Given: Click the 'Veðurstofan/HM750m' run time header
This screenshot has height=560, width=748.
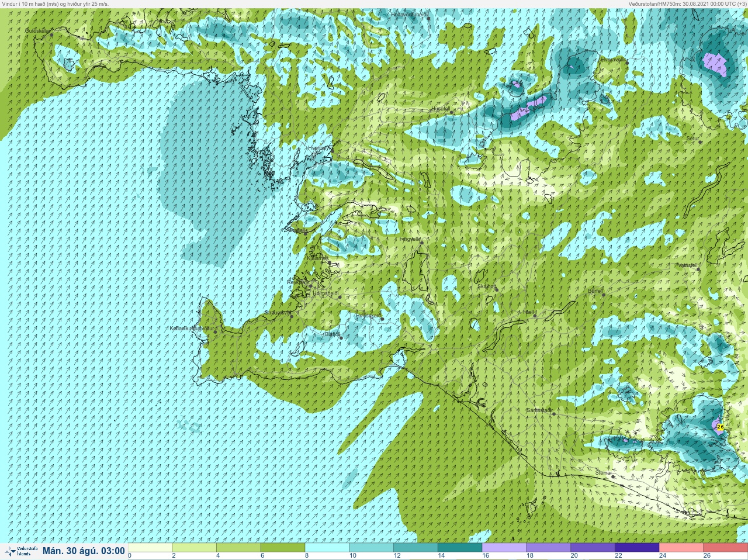Looking at the screenshot, I should 687,4.
